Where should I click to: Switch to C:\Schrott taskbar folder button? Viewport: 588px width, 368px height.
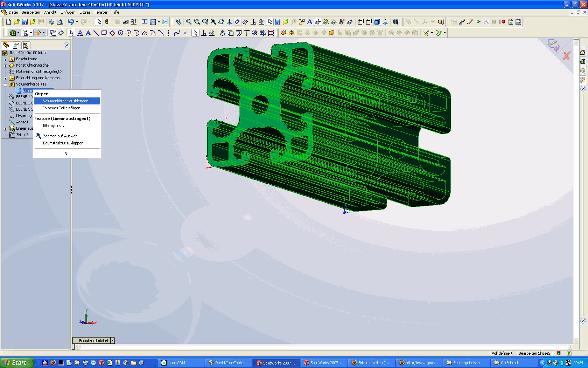(x=514, y=363)
